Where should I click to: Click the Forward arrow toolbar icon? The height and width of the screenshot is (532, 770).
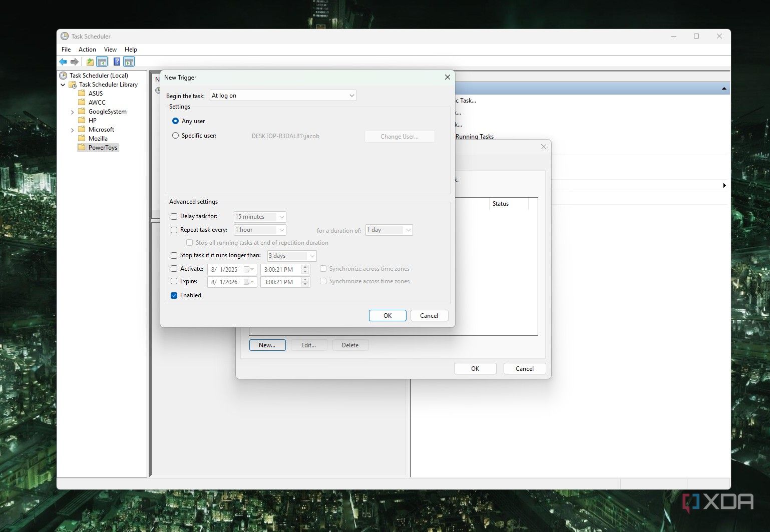[75, 62]
